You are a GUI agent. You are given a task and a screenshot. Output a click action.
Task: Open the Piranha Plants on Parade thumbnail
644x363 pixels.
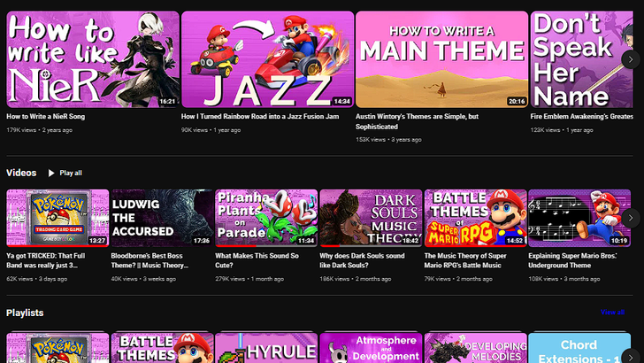pos(266,218)
